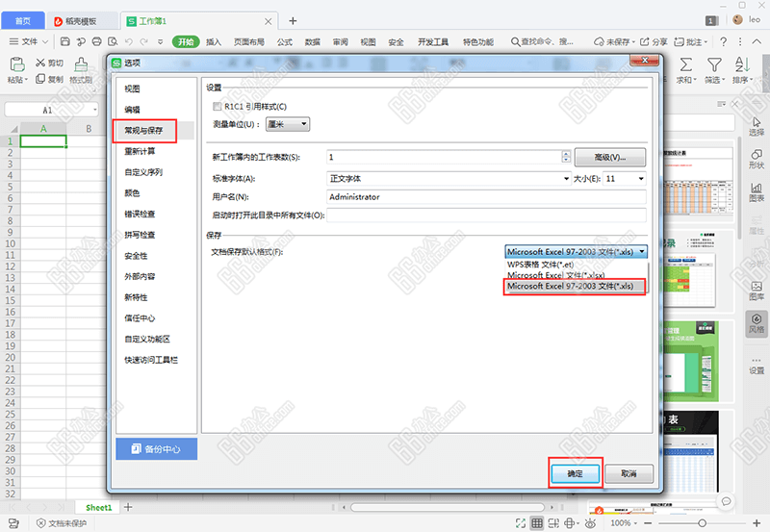Screen dimensions: 770x532
Task: Click the zoom out minus button
Action: tap(648, 523)
